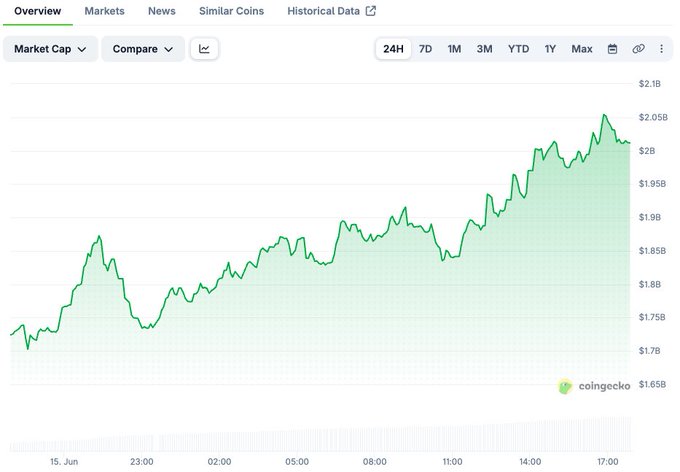The width and height of the screenshot is (680, 472).
Task: Click the $2B y-axis label
Action: (647, 151)
